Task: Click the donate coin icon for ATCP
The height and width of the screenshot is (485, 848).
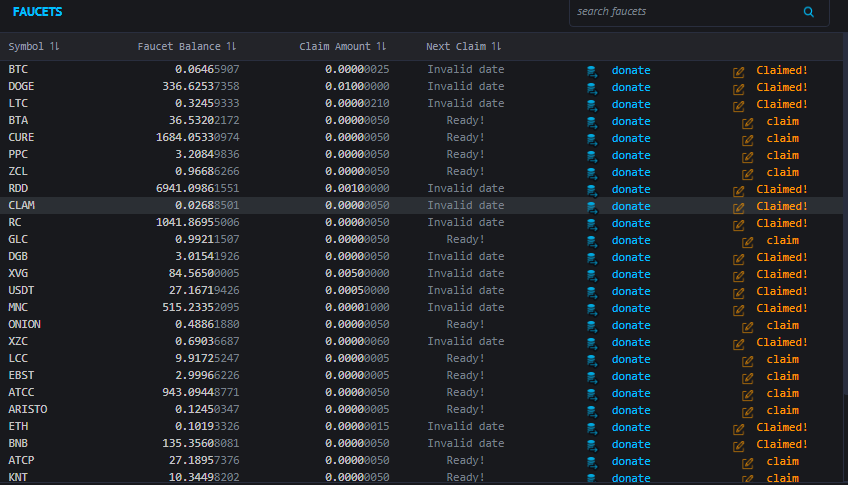Action: point(592,462)
